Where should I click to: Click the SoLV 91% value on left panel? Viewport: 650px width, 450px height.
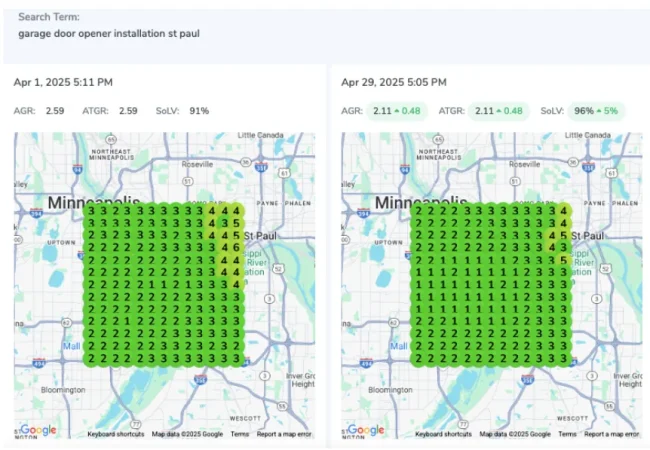click(x=198, y=110)
